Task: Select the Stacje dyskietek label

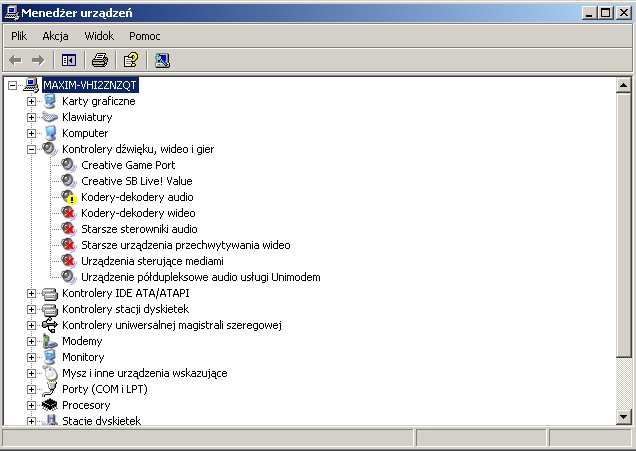Action: [x=101, y=421]
